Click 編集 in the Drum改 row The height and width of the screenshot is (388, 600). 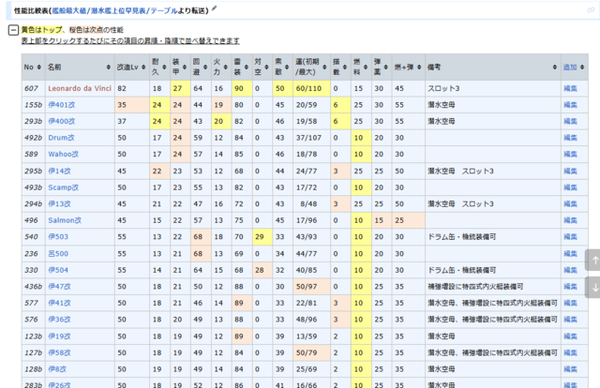click(570, 138)
